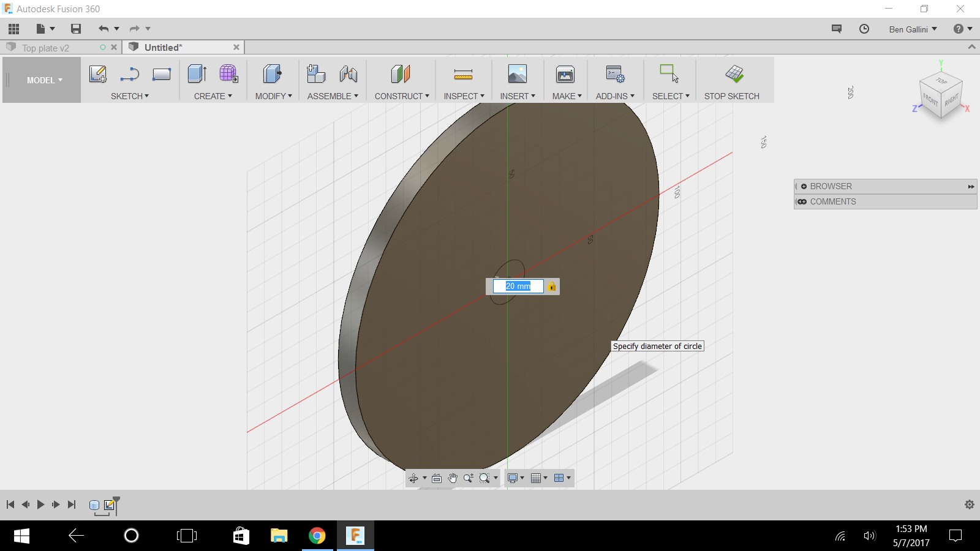
Task: Expand the CREATE menu
Action: point(213,96)
